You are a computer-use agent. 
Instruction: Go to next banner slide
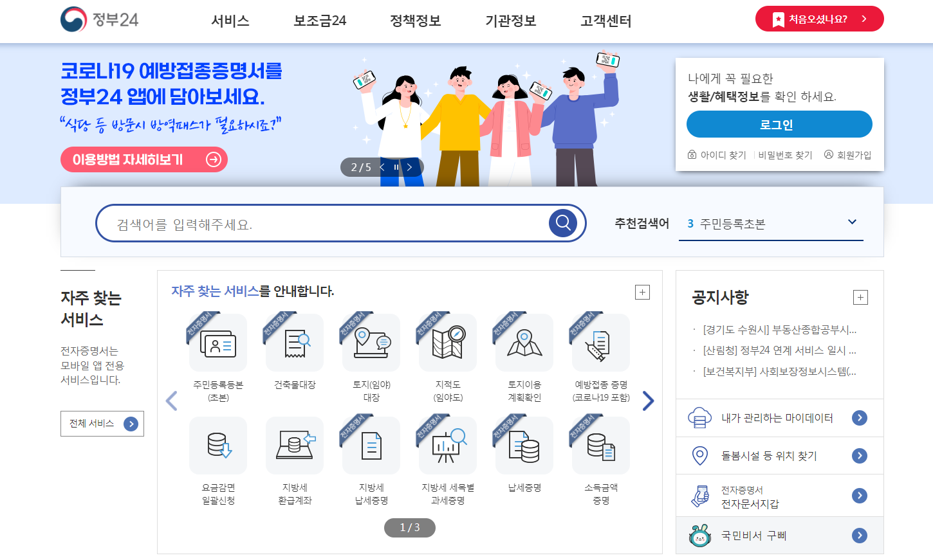409,167
